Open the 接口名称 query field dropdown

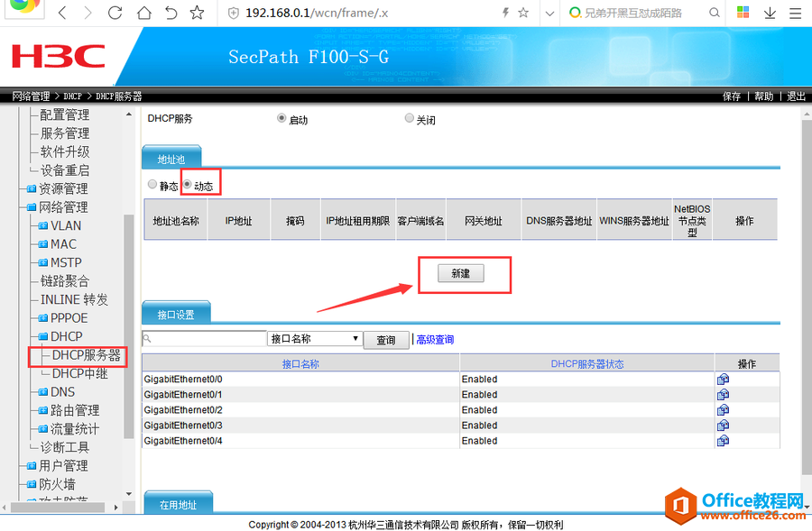[314, 339]
